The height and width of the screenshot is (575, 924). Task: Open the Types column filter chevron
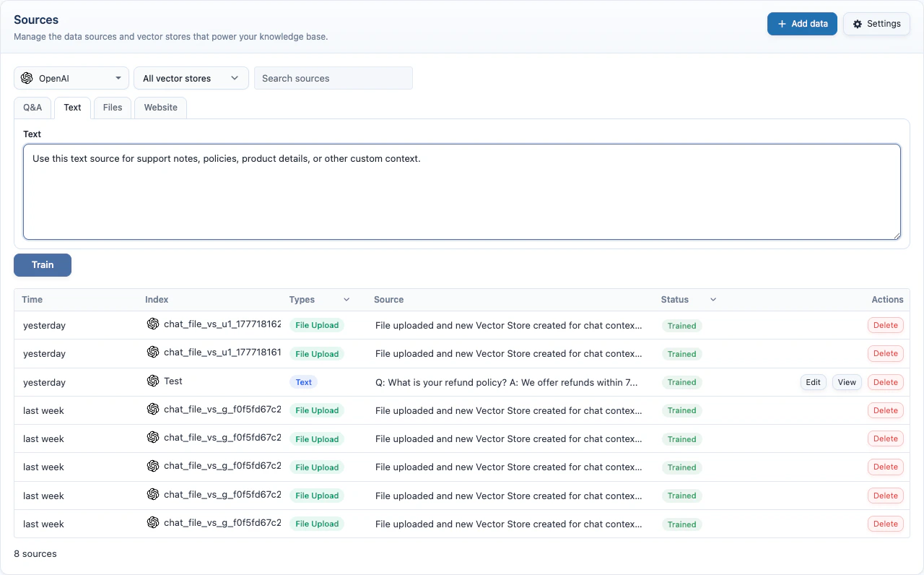(346, 299)
